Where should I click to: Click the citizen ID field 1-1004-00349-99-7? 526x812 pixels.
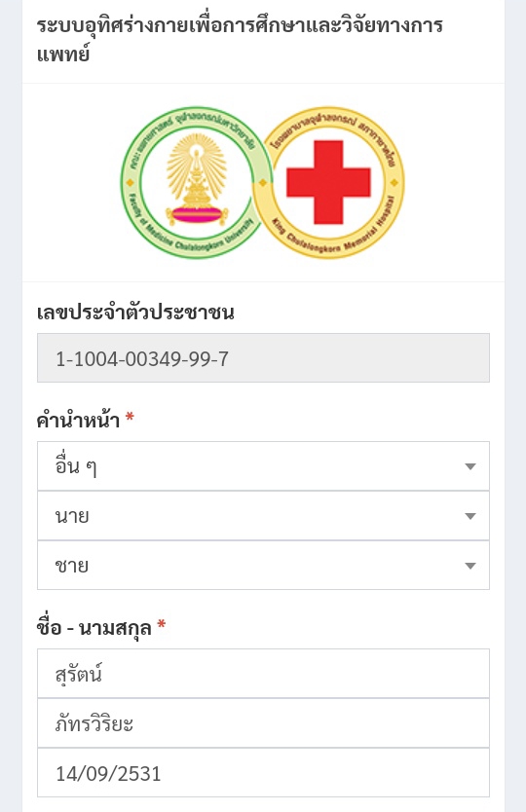tap(263, 358)
